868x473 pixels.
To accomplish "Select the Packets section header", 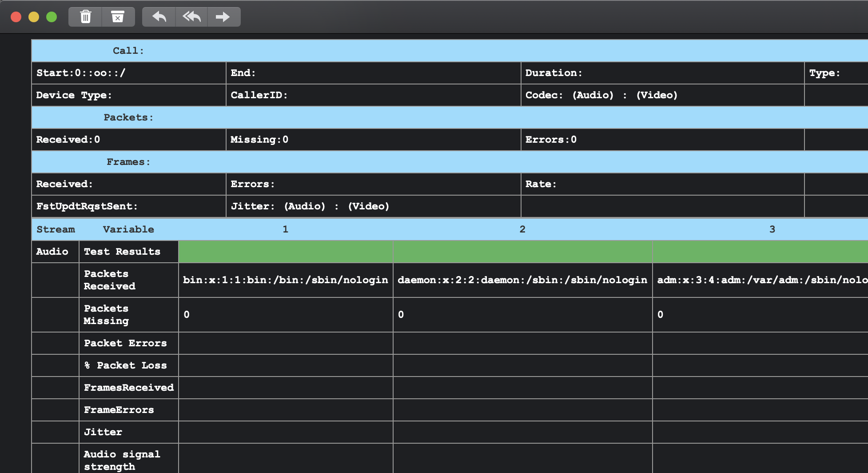I will [128, 117].
